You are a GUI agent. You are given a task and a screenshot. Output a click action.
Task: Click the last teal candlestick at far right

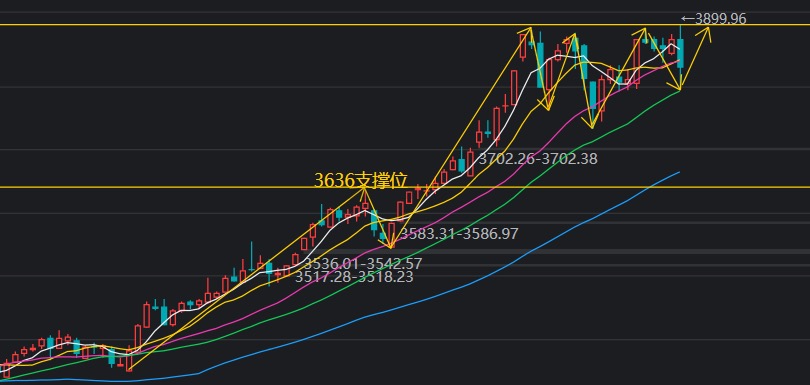680,53
